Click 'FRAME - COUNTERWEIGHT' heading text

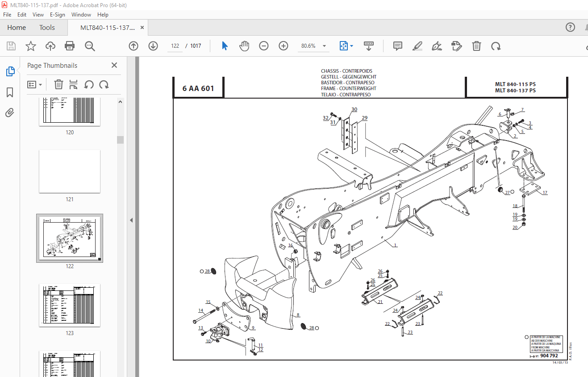point(348,89)
